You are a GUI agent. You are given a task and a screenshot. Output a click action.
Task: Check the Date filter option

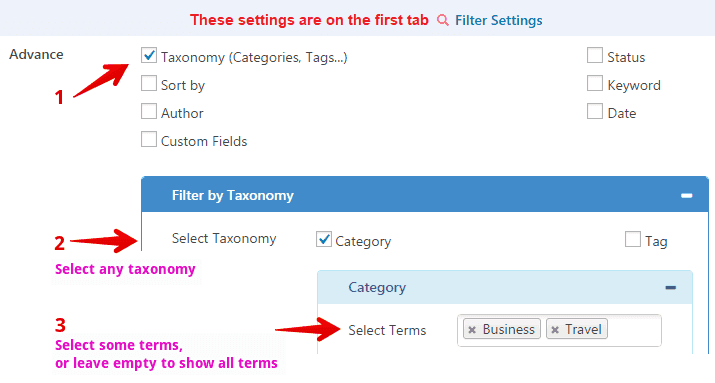[595, 111]
